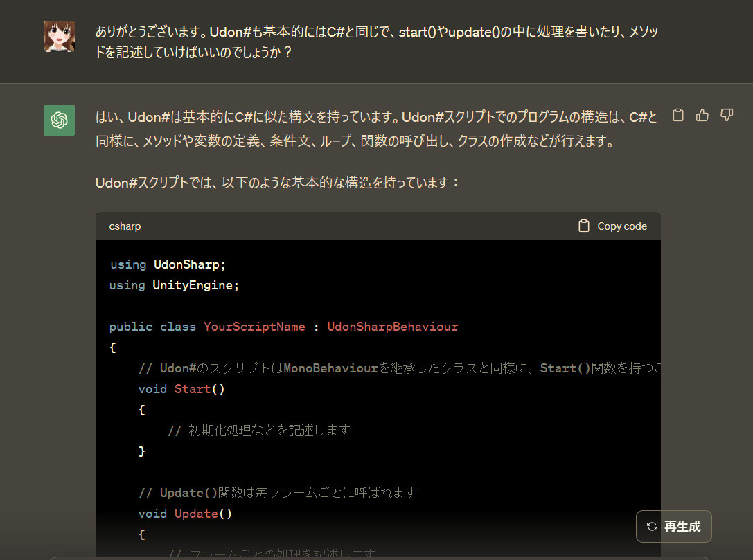Image resolution: width=753 pixels, height=560 pixels.
Task: Click the Copy code button
Action: pos(613,226)
